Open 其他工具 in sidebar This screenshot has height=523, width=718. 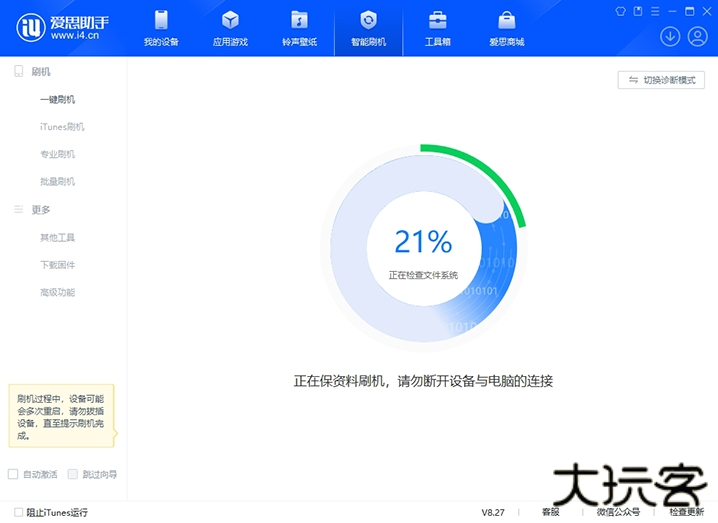pyautogui.click(x=57, y=238)
